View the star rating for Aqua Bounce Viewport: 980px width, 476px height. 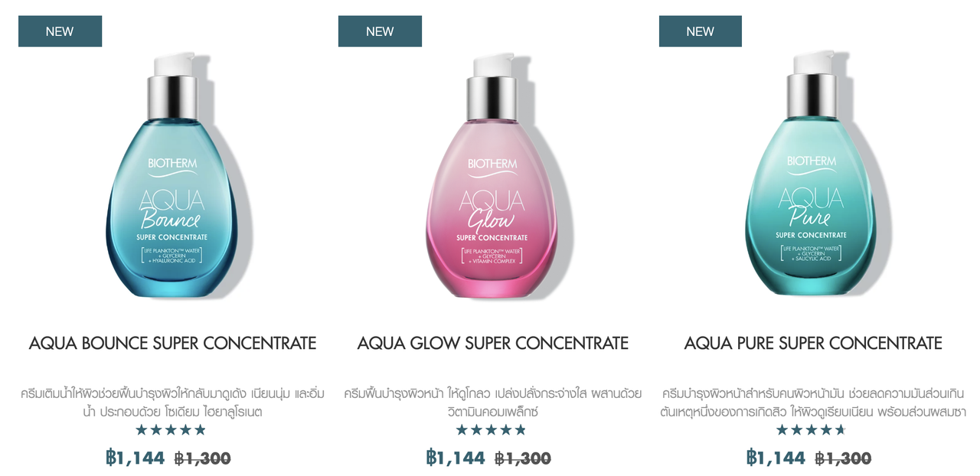pyautogui.click(x=171, y=430)
